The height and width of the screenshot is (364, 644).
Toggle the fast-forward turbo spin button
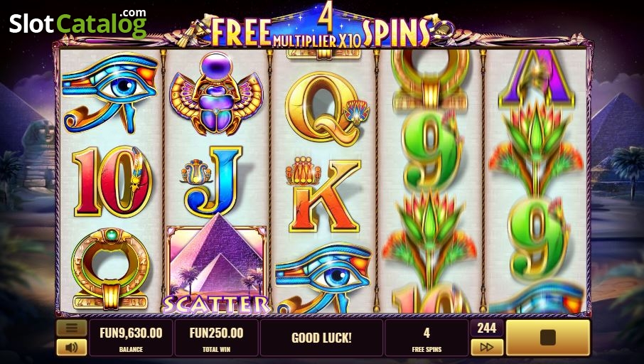point(487,347)
